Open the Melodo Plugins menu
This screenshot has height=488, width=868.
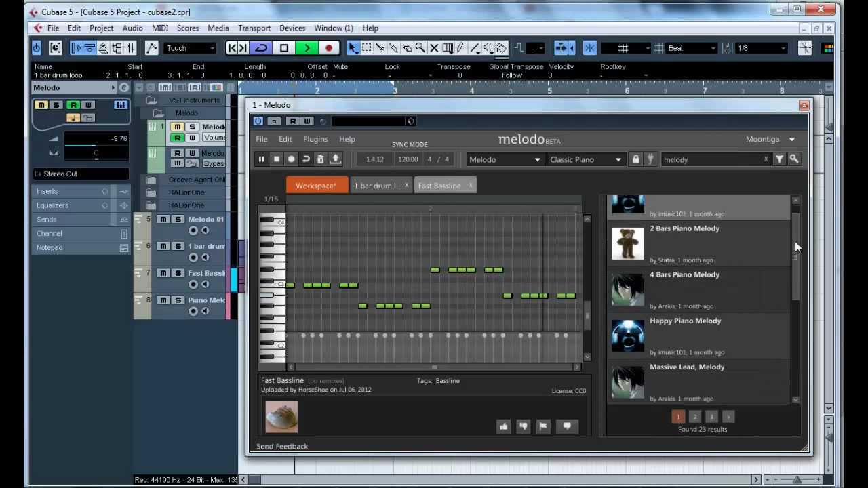[315, 139]
